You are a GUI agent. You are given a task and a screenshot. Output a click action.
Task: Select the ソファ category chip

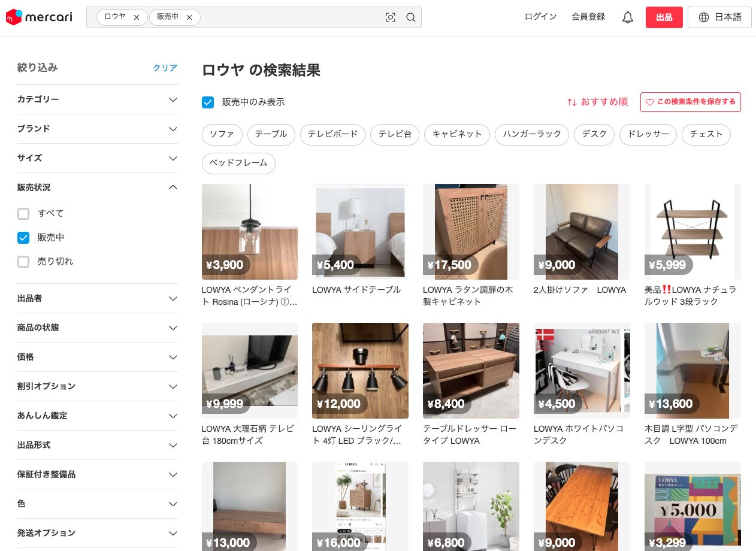click(x=222, y=134)
